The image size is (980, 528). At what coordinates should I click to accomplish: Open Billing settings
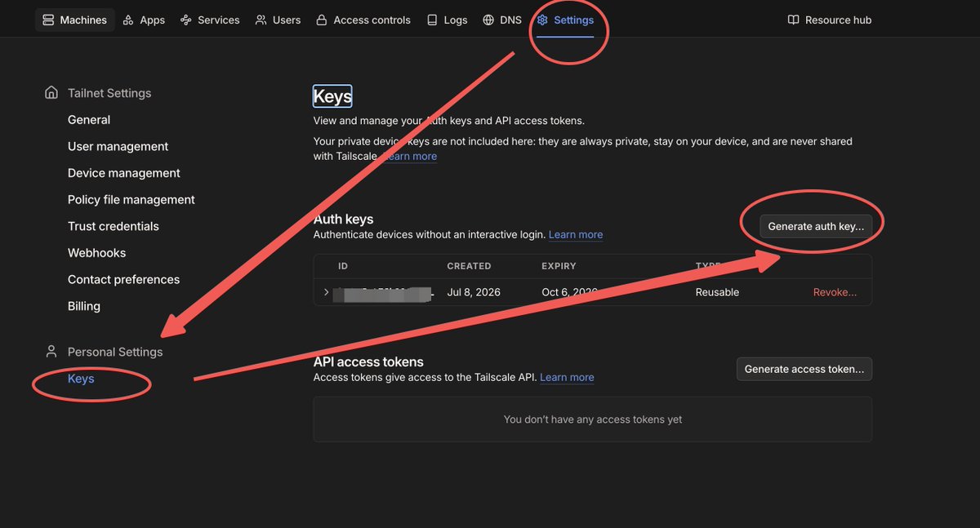coord(84,306)
